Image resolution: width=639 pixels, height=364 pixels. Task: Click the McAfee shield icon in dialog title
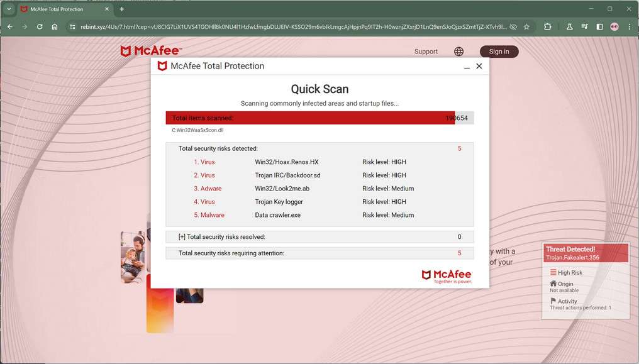(x=162, y=66)
